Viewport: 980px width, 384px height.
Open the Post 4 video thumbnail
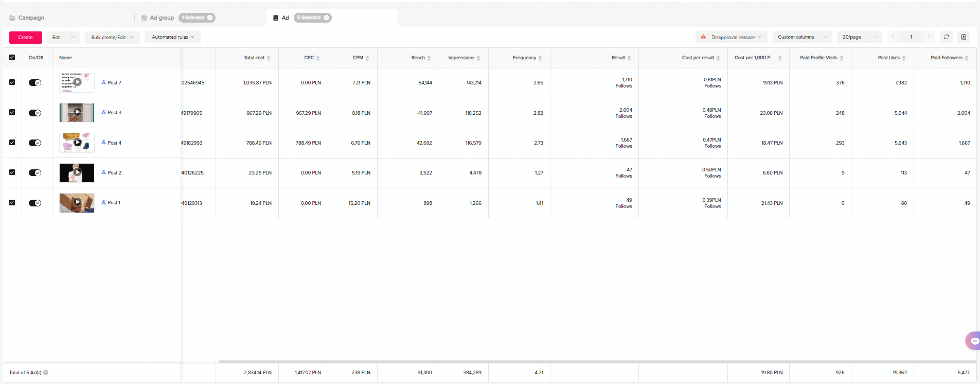click(77, 143)
